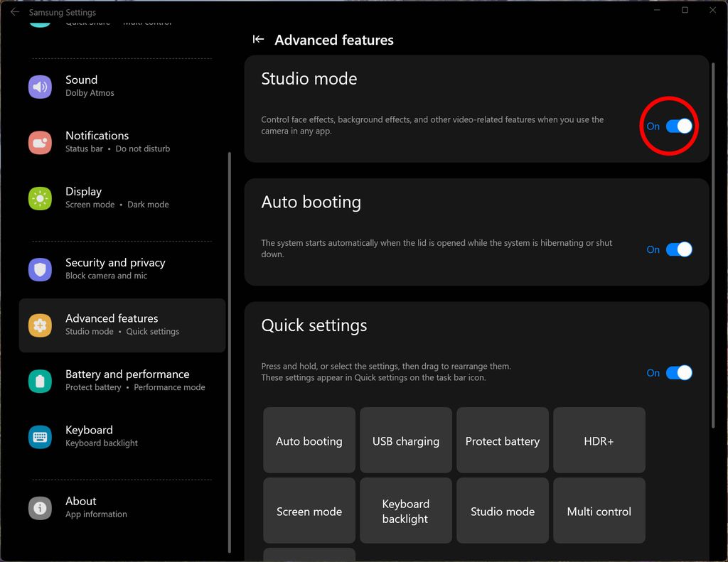Click the green Display sun icon
Screen dimensions: 728x562
[40, 198]
